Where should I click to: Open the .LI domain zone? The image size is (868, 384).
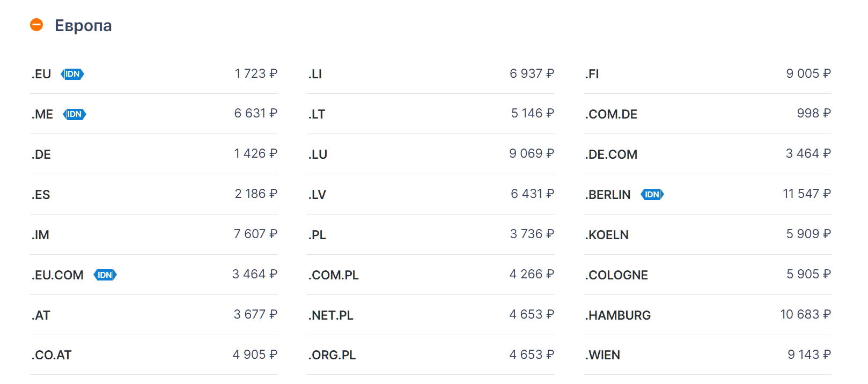(431, 73)
